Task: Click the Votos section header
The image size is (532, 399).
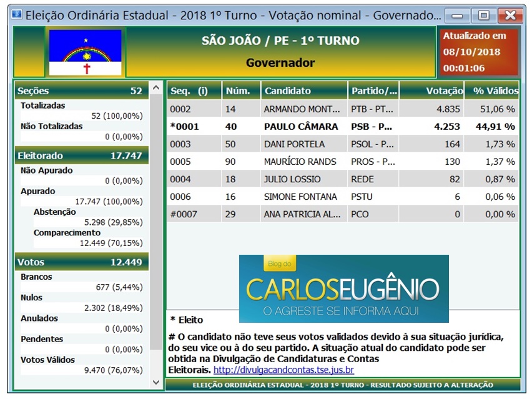Action: pos(82,262)
